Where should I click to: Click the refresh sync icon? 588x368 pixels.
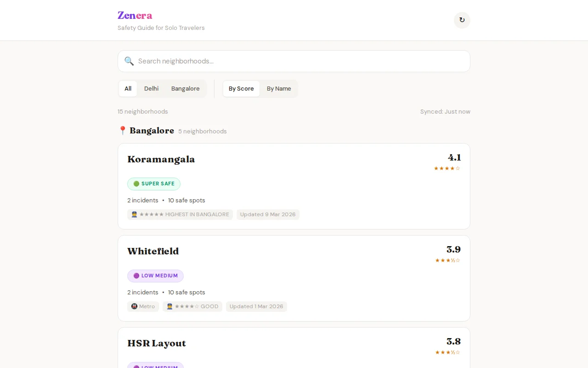[x=462, y=20]
